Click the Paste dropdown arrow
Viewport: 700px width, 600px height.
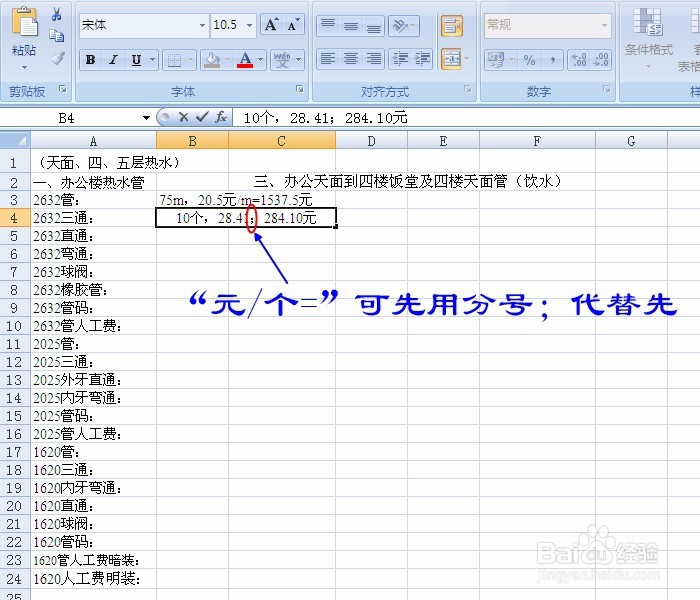(x=24, y=67)
